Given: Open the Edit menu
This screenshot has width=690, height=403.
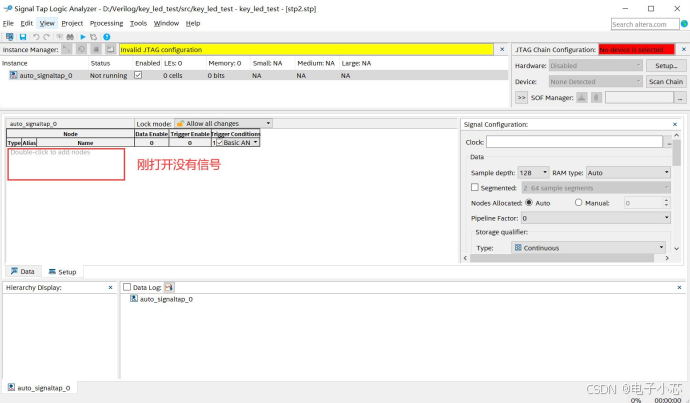Looking at the screenshot, I should [26, 23].
